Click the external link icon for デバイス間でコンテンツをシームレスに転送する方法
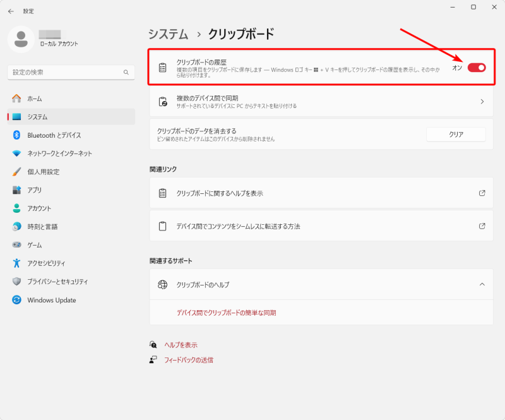Viewport: 505px width, 420px height. tap(482, 226)
